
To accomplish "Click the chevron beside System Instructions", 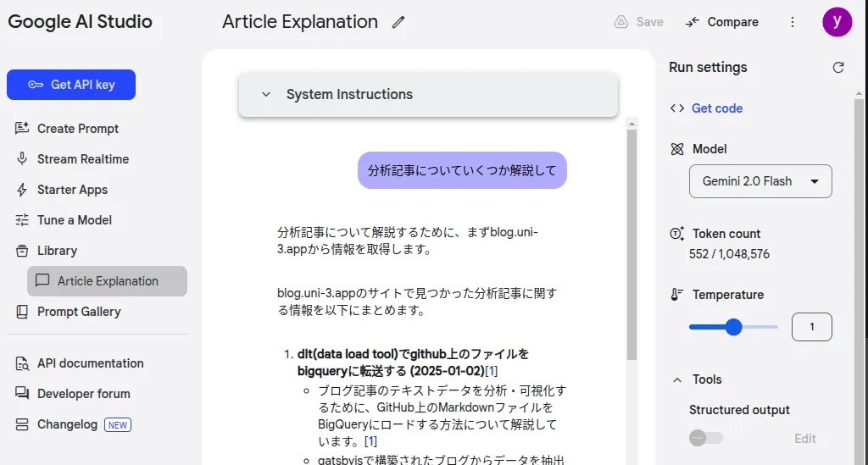I will point(265,95).
